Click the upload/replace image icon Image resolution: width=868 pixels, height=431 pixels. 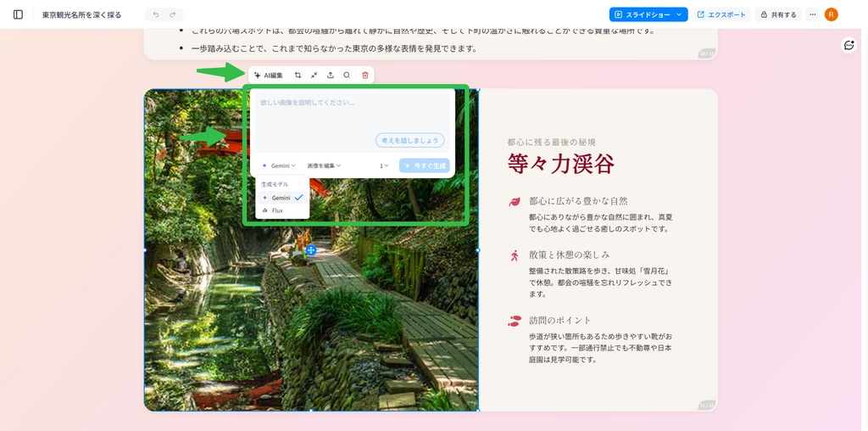331,76
